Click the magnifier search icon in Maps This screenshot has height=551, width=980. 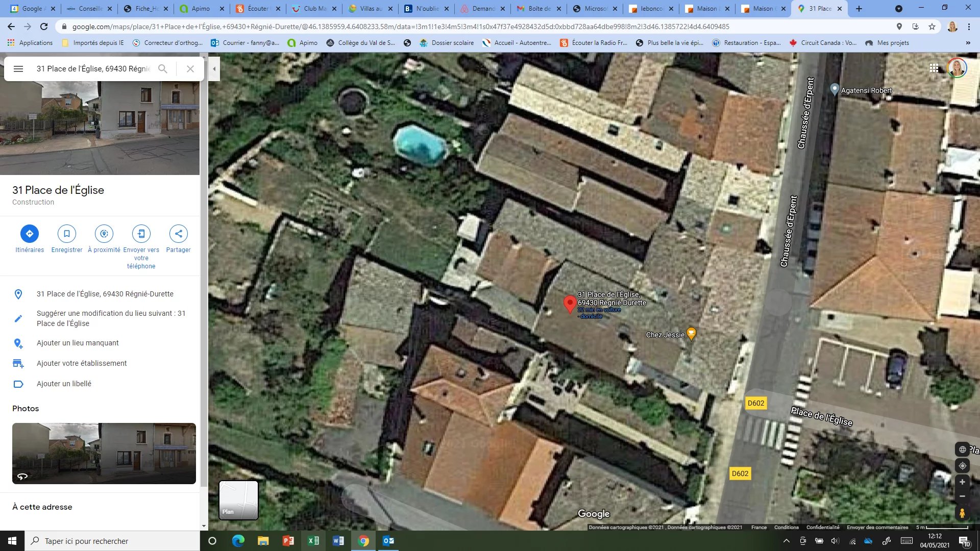tap(163, 69)
